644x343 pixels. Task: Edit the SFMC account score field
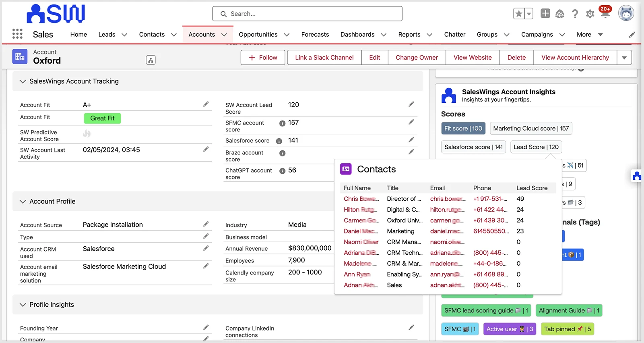coord(411,122)
